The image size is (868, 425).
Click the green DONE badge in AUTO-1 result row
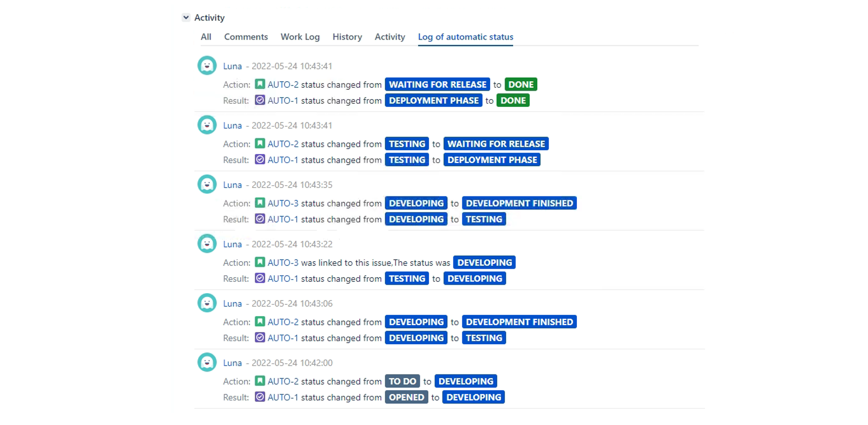513,101
